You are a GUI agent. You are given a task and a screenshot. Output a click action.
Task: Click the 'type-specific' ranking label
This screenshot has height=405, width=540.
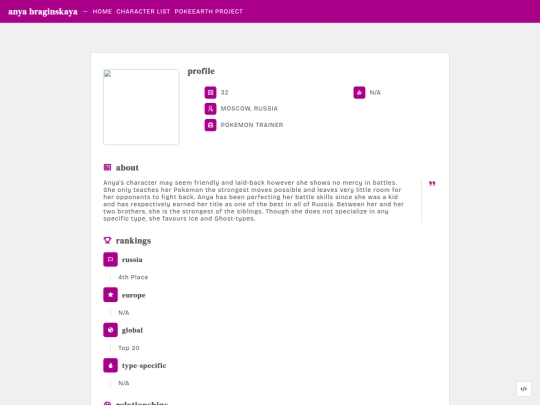[144, 366]
